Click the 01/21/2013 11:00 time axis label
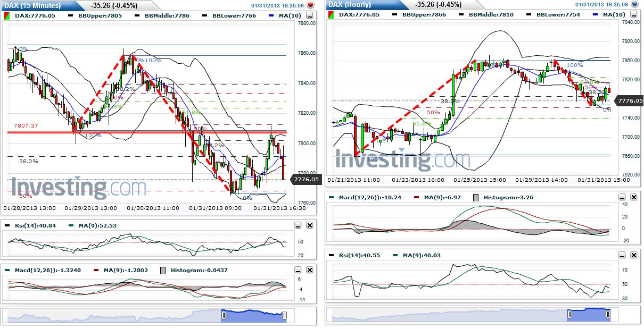 pos(354,180)
